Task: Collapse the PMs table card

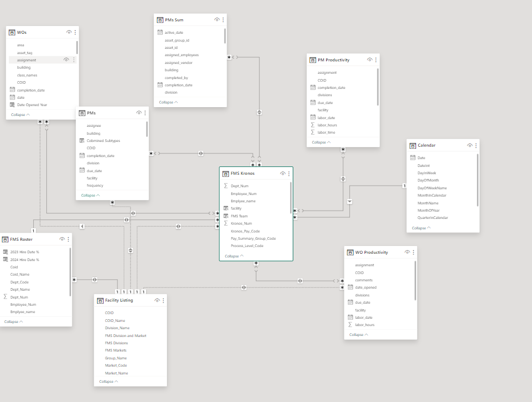Action: pos(90,196)
